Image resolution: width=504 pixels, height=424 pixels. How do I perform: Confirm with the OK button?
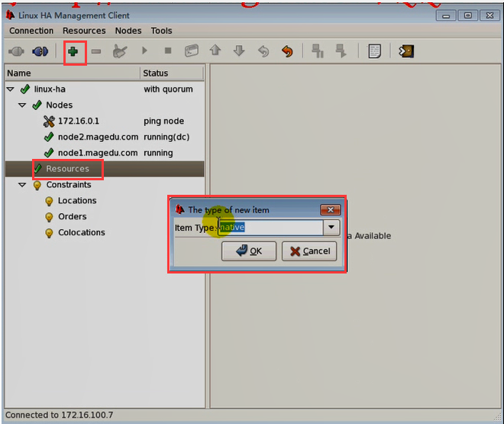coord(249,251)
